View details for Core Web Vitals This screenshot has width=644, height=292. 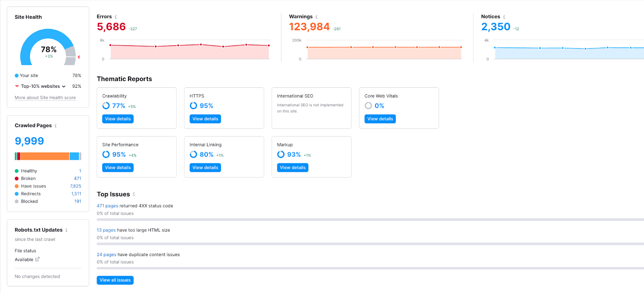(x=380, y=119)
